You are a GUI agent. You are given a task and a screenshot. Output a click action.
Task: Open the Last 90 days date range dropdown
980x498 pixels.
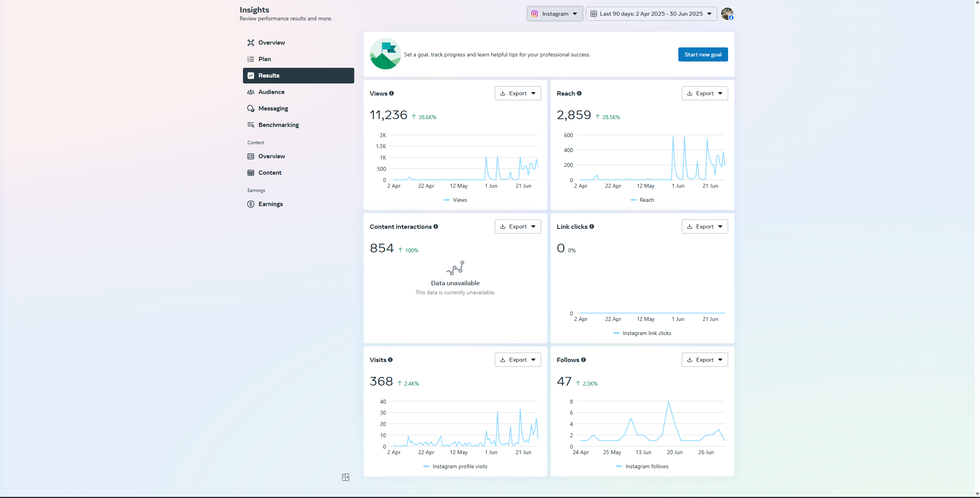651,14
